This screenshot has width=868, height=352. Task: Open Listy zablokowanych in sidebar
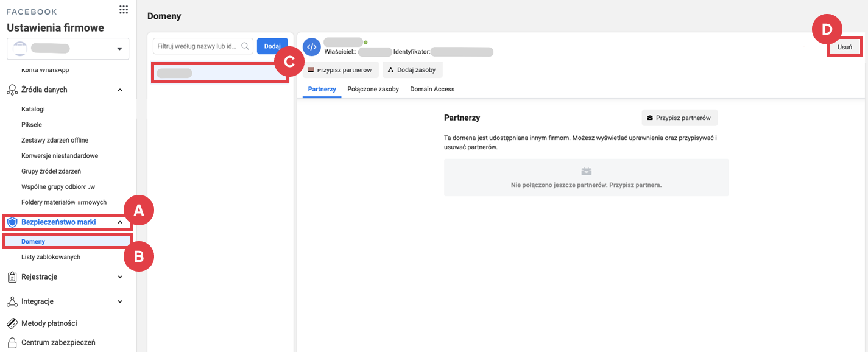pyautogui.click(x=51, y=257)
